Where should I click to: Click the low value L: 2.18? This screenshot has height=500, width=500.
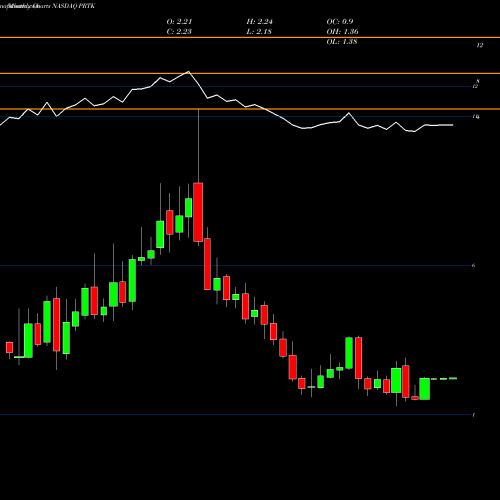point(259,32)
